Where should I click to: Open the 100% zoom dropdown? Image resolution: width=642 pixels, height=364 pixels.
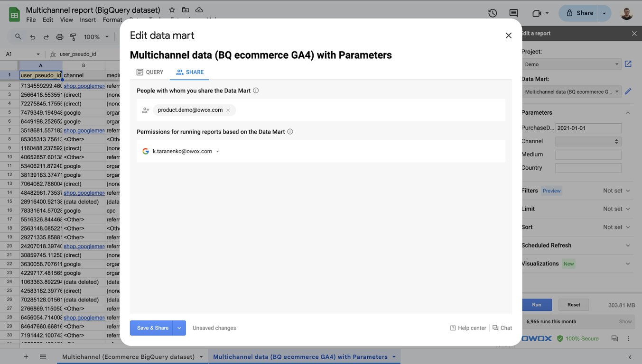coord(96,36)
